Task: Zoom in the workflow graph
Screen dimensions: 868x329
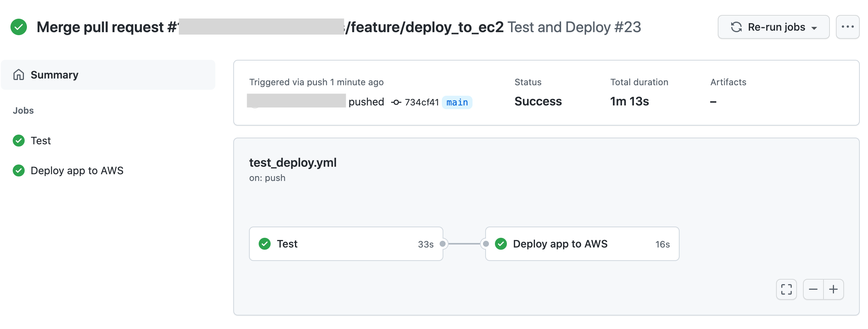Action: [834, 289]
